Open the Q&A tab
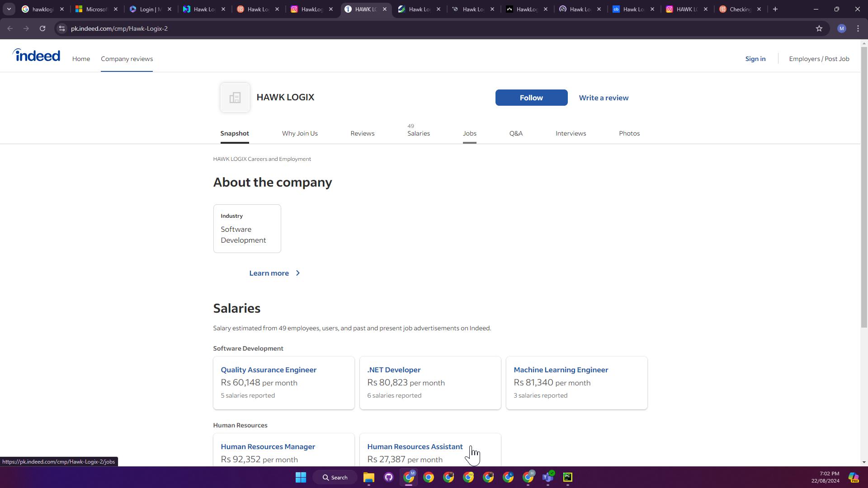The height and width of the screenshot is (488, 868). pos(516,133)
